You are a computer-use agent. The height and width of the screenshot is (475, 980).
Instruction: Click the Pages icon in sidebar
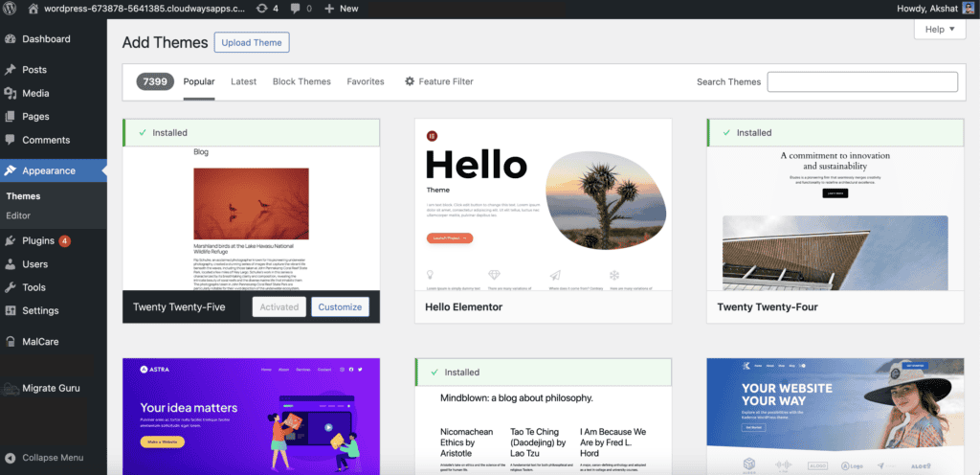10,116
